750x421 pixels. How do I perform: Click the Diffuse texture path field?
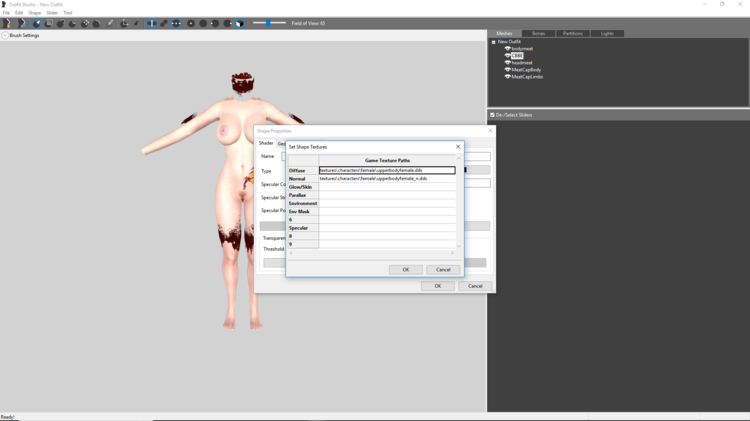[x=387, y=170]
